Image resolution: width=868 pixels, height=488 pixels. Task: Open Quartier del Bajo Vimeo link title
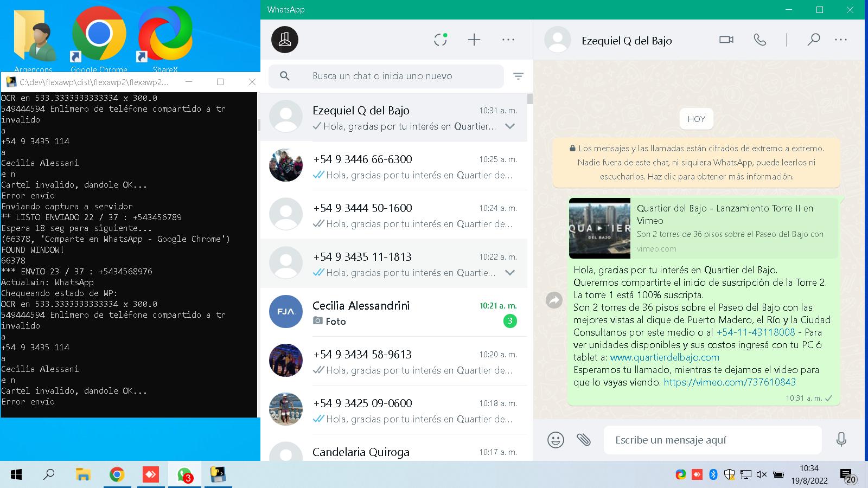(x=725, y=215)
